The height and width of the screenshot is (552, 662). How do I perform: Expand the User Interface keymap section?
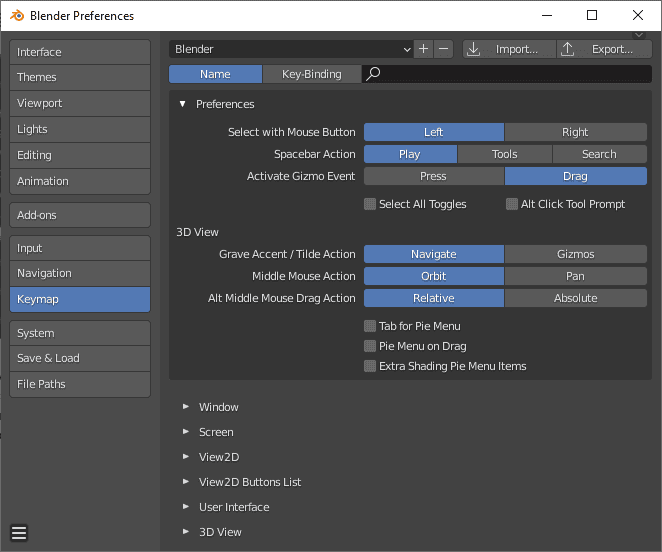click(186, 506)
